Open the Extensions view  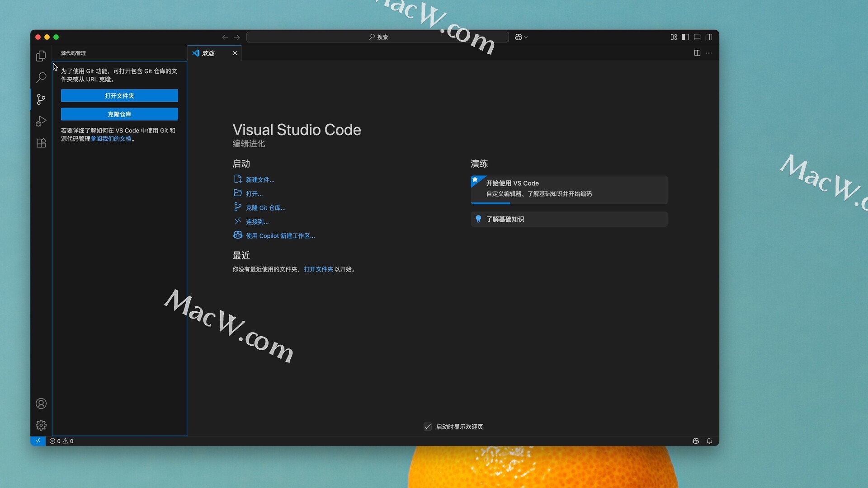coord(41,143)
